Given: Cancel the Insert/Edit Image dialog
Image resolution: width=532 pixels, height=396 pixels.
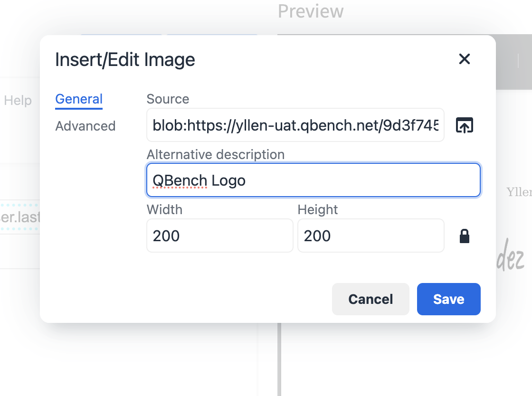Looking at the screenshot, I should pyautogui.click(x=370, y=299).
